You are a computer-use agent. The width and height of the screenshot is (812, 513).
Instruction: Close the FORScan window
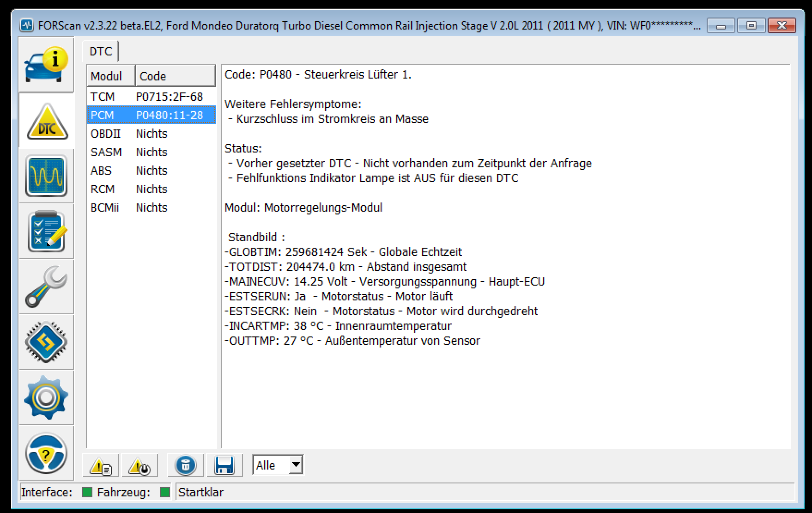tap(782, 25)
